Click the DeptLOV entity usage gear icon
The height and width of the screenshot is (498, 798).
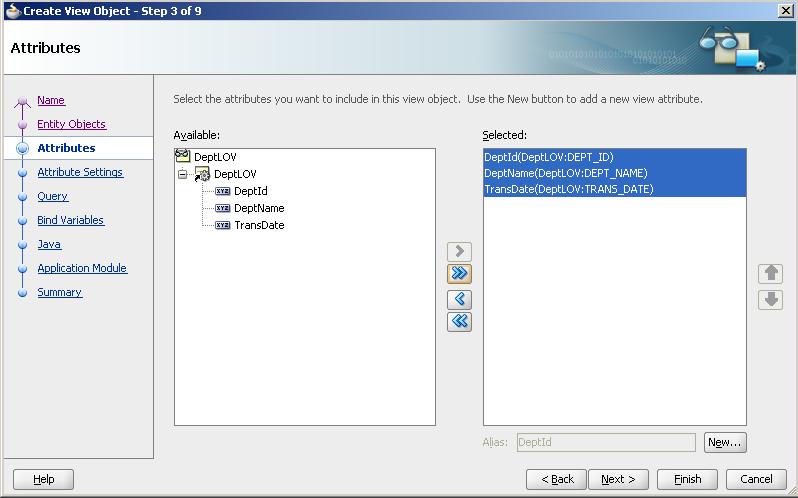pyautogui.click(x=202, y=174)
